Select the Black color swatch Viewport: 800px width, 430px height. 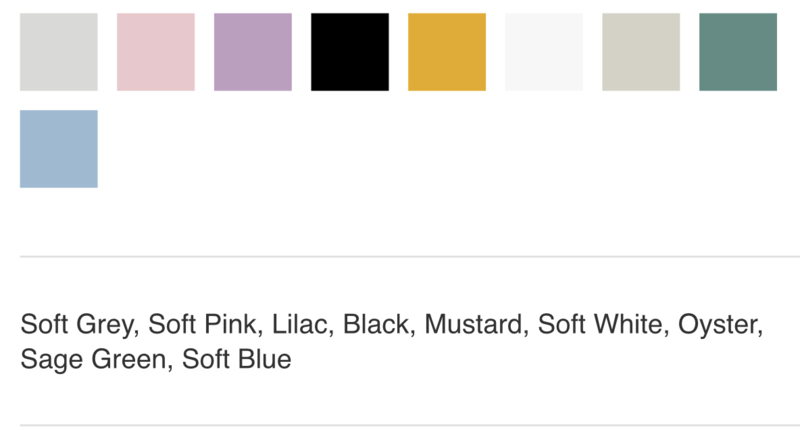350,52
